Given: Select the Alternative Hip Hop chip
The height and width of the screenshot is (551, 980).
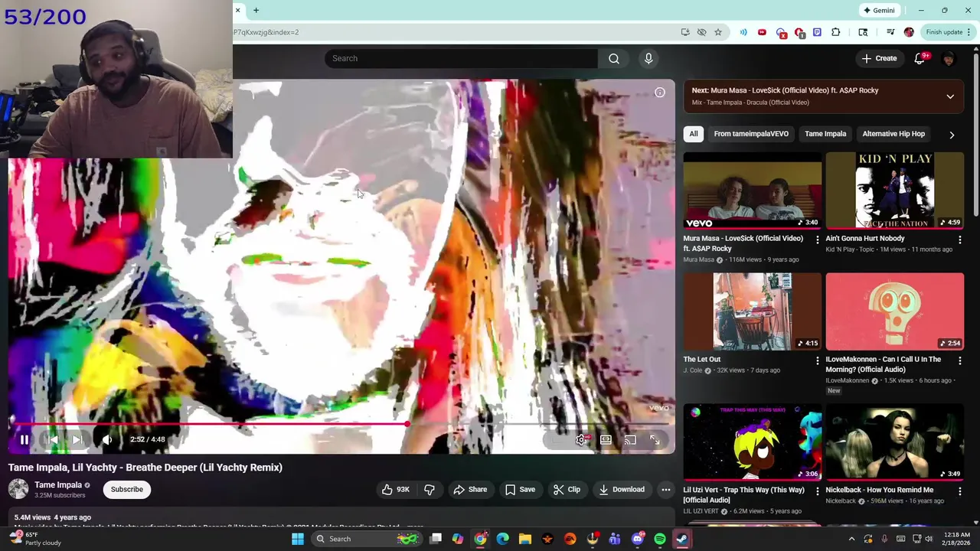Looking at the screenshot, I should [893, 134].
